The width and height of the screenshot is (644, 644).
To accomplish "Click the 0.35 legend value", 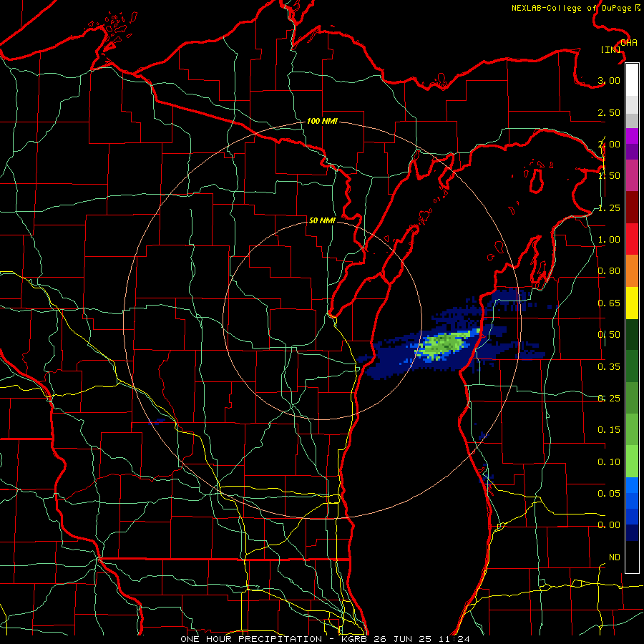I will pos(609,367).
